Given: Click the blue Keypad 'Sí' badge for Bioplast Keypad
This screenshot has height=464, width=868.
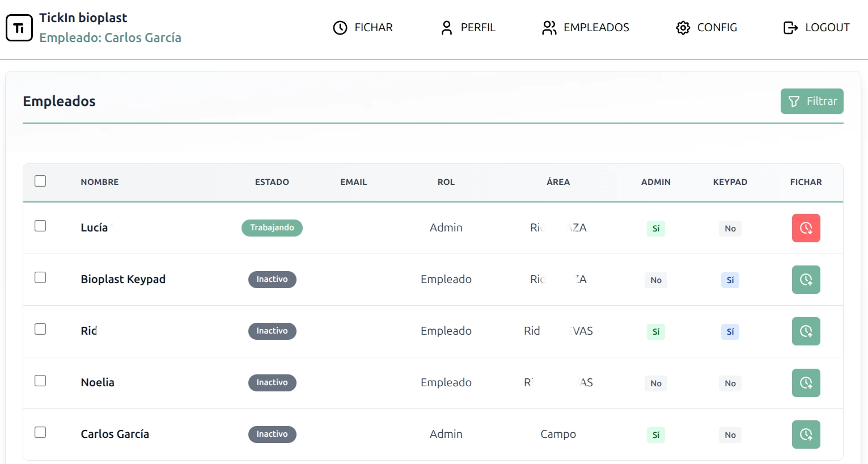Looking at the screenshot, I should pos(730,280).
